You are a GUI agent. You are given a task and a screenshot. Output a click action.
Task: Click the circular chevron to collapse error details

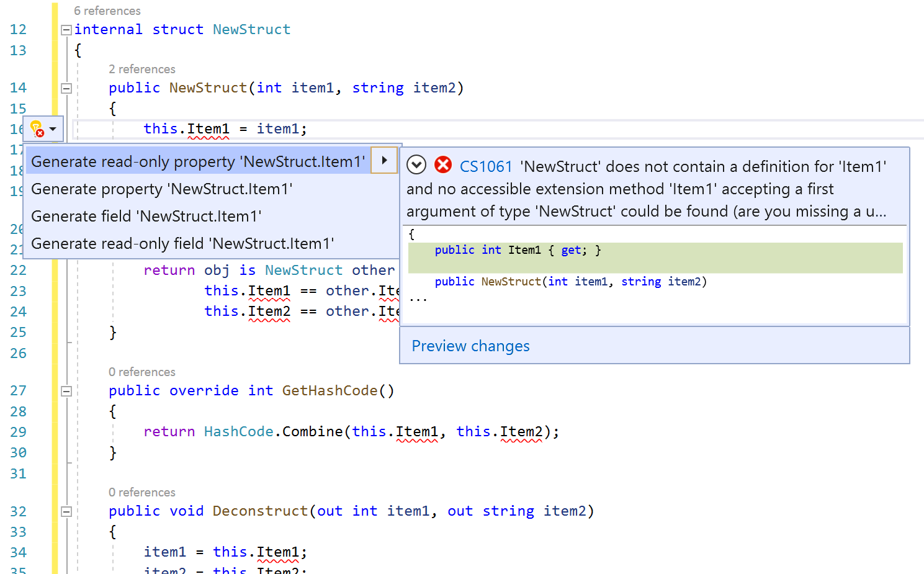tap(416, 164)
